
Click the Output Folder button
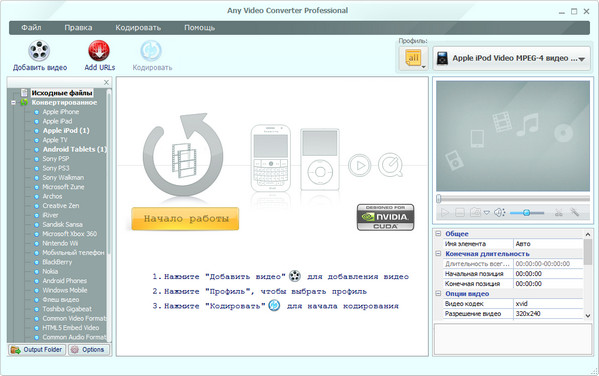[x=37, y=350]
